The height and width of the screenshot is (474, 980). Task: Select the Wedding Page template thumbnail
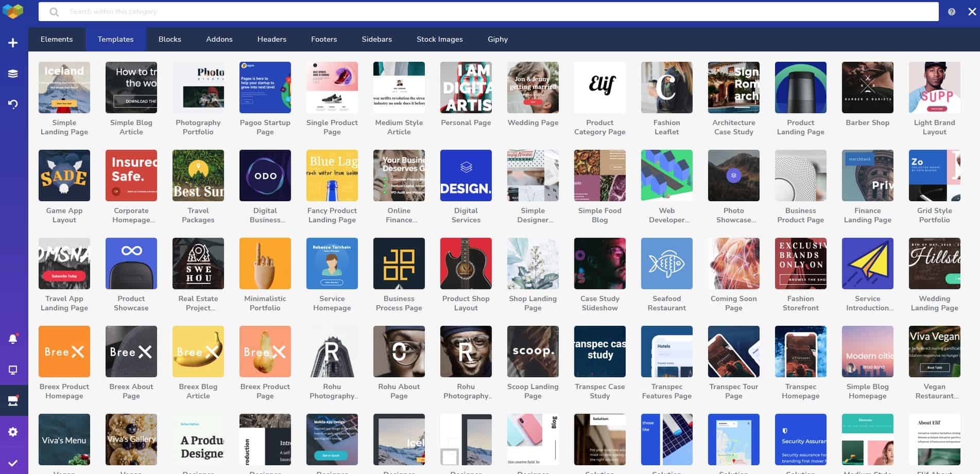(532, 87)
